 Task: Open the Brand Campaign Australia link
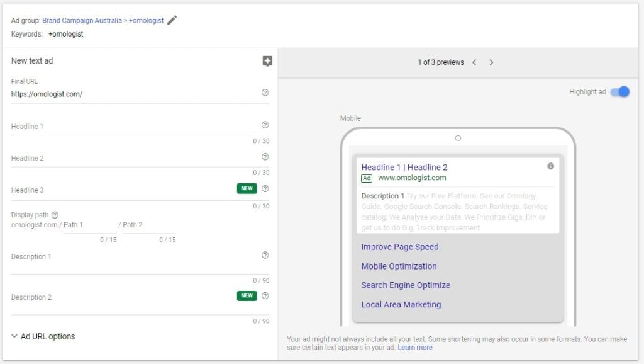[82, 21]
